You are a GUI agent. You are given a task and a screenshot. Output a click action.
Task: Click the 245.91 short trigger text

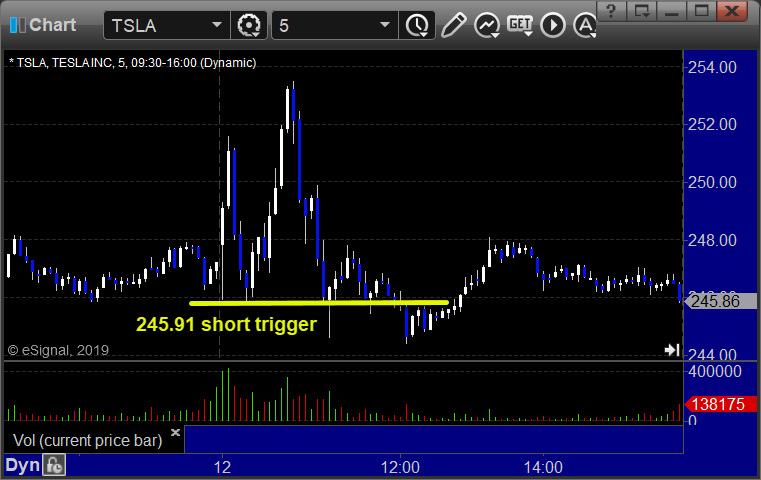(x=226, y=324)
